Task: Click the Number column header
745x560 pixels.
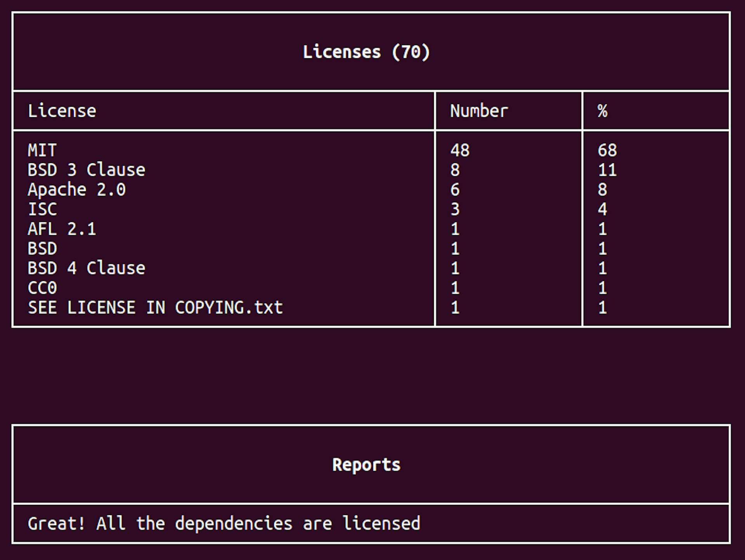Action: [478, 111]
